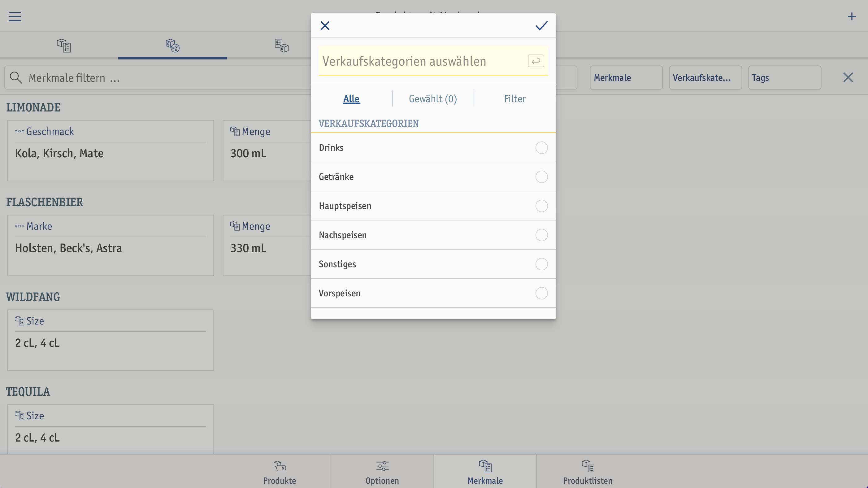
Task: Open Geschmack feature card
Action: click(111, 151)
